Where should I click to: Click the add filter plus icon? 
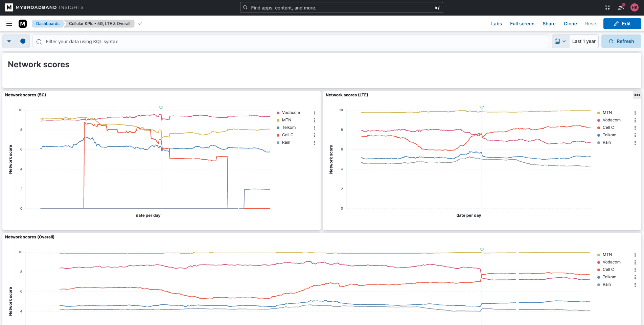(x=23, y=41)
